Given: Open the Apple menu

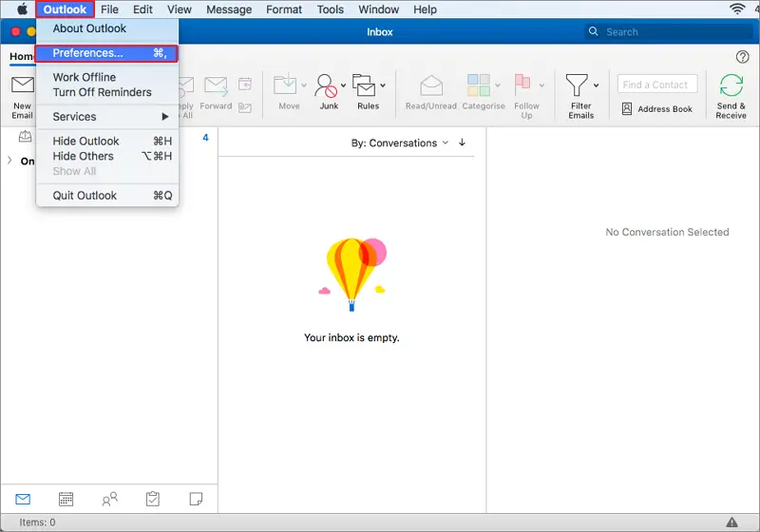Looking at the screenshot, I should pyautogui.click(x=22, y=9).
